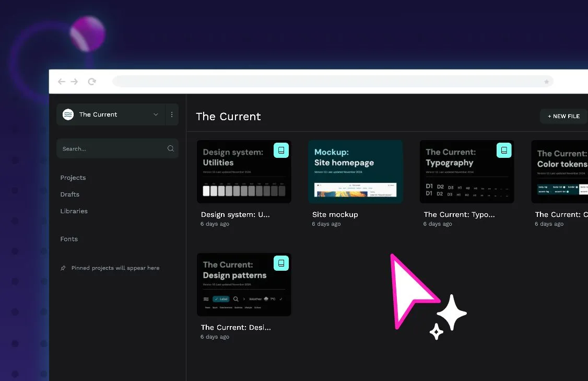Open the Mockup Site homepage thumbnail
This screenshot has height=381, width=588.
[355, 171]
